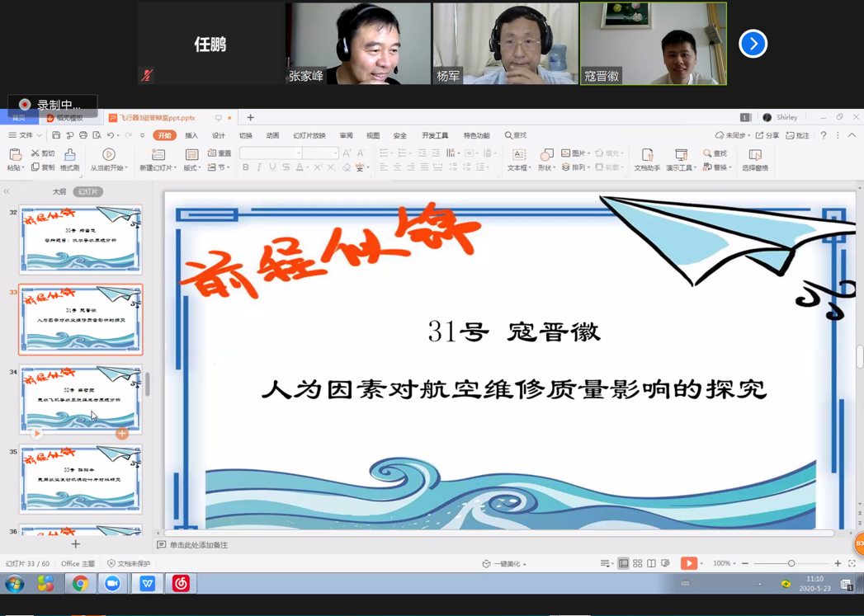
Task: Click the Reset (重置) slide button
Action: [x=220, y=153]
